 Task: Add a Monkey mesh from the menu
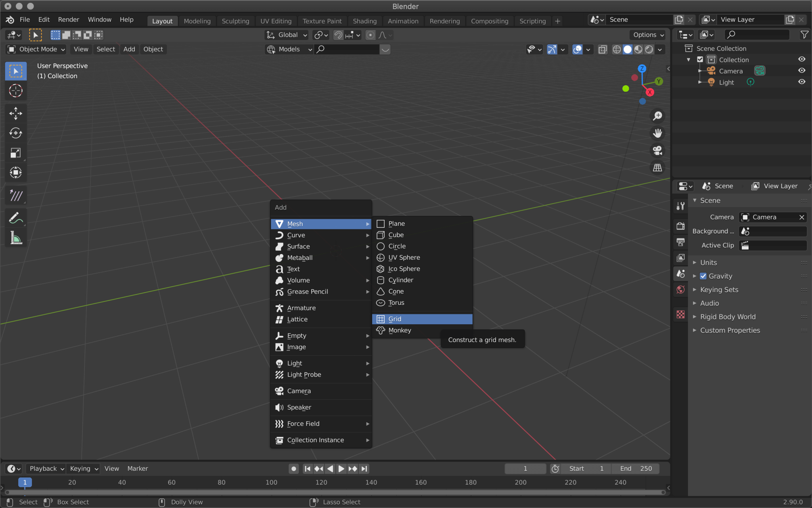[x=400, y=330]
